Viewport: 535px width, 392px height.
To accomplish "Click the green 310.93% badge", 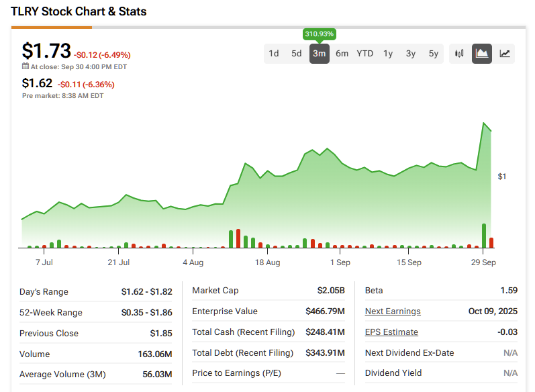I will tap(320, 34).
